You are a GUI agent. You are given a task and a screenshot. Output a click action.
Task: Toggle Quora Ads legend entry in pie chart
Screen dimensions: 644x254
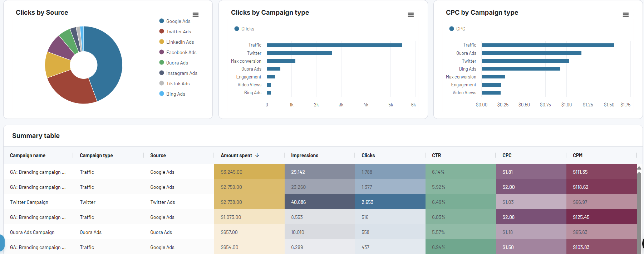pos(174,63)
